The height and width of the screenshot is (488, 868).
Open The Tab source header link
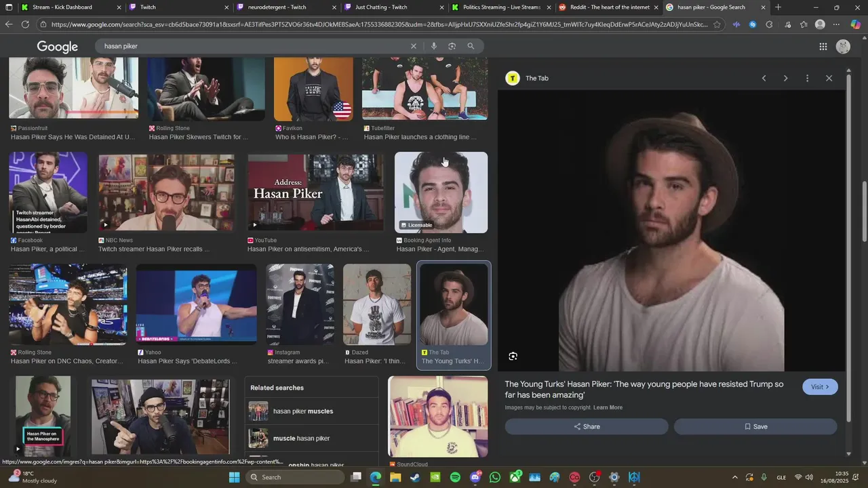pyautogui.click(x=528, y=79)
